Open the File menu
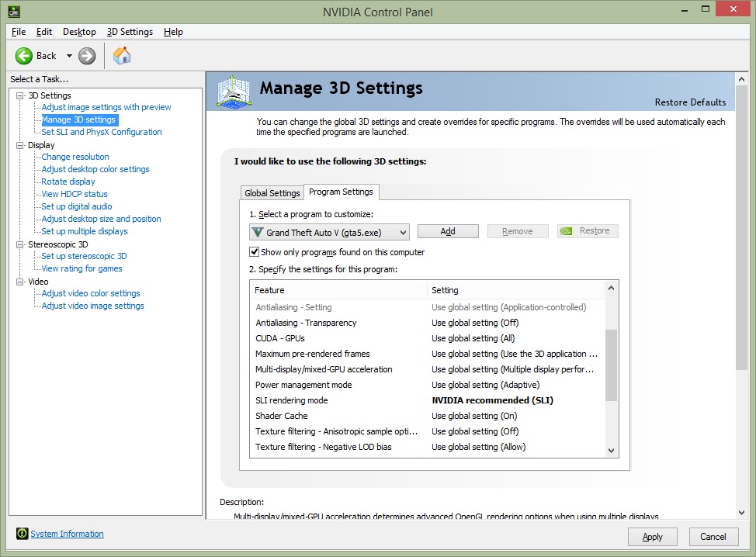This screenshot has height=557, width=756. [x=19, y=32]
